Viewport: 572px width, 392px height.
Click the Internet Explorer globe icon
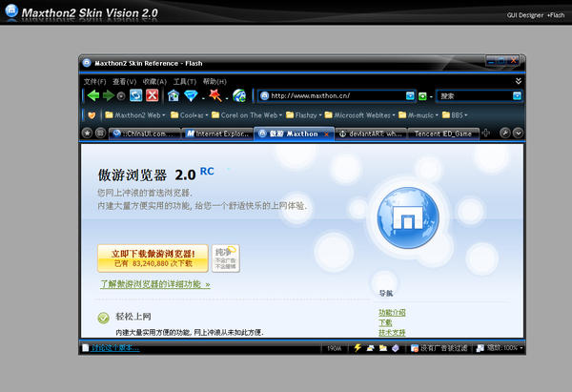coord(239,95)
